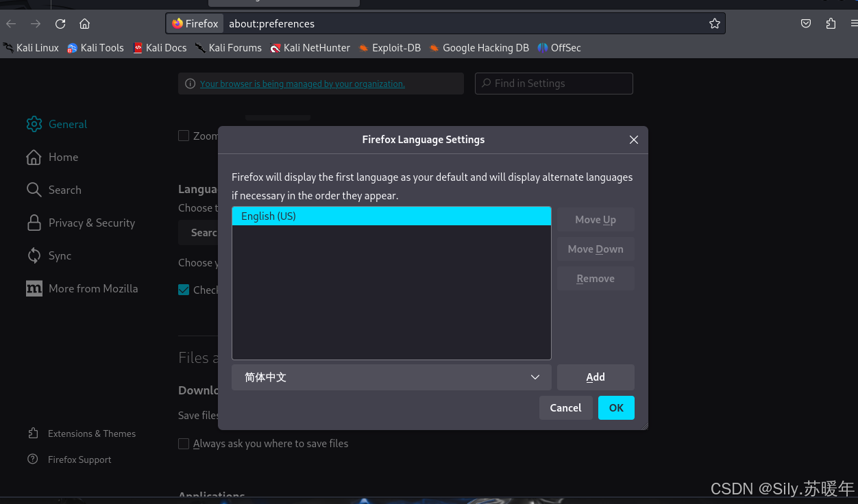Toggle the Zoom text only checkbox
Viewport: 858px width, 504px height.
pyautogui.click(x=184, y=136)
